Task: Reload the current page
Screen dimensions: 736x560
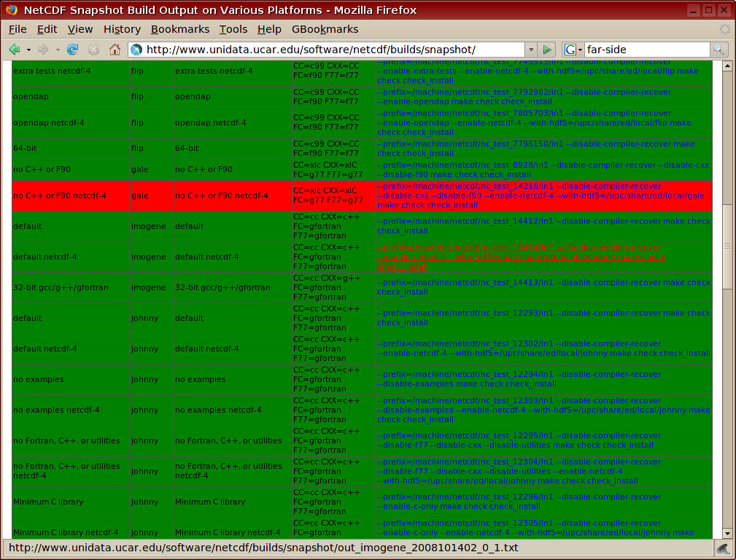Action: pos(72,50)
